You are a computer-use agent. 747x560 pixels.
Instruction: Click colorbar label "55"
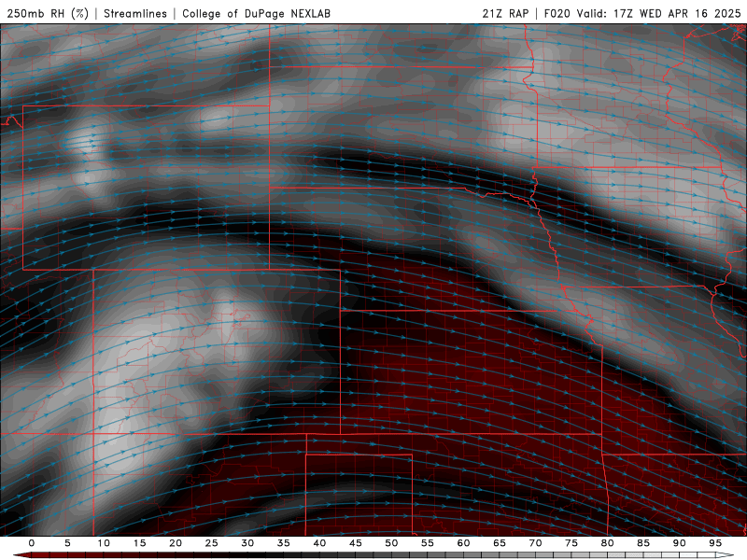pyautogui.click(x=428, y=543)
